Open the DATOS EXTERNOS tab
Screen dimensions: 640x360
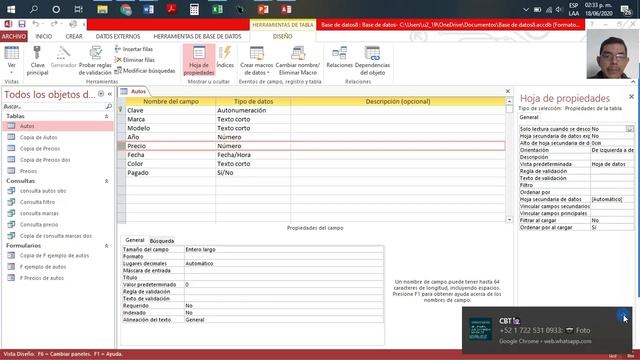pyautogui.click(x=118, y=36)
